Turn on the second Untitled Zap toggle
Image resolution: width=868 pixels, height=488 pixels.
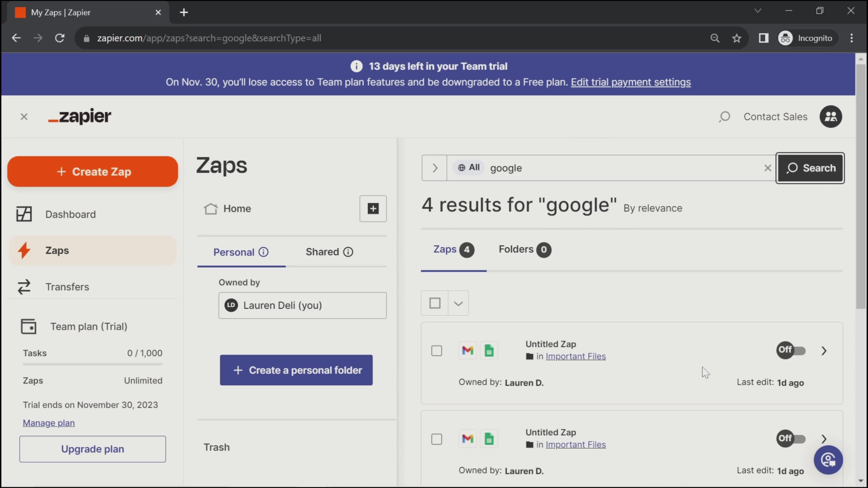point(791,439)
